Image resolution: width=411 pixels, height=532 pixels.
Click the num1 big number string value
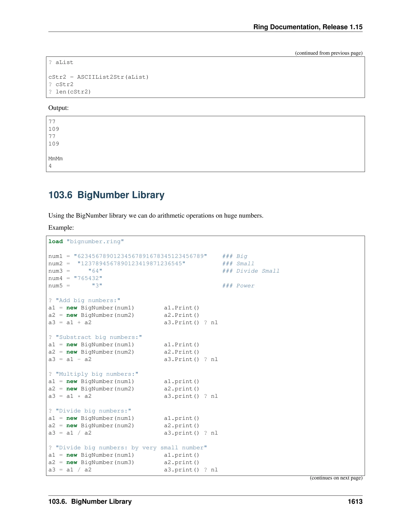[x=140, y=256]
